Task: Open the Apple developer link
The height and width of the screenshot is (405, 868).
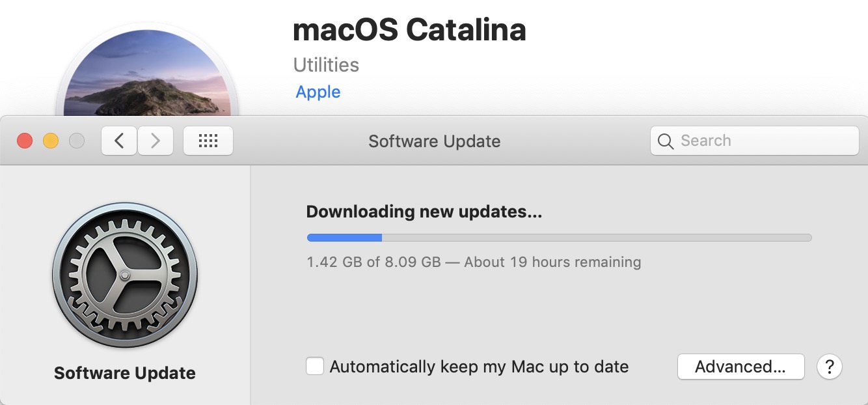Action: coord(318,92)
